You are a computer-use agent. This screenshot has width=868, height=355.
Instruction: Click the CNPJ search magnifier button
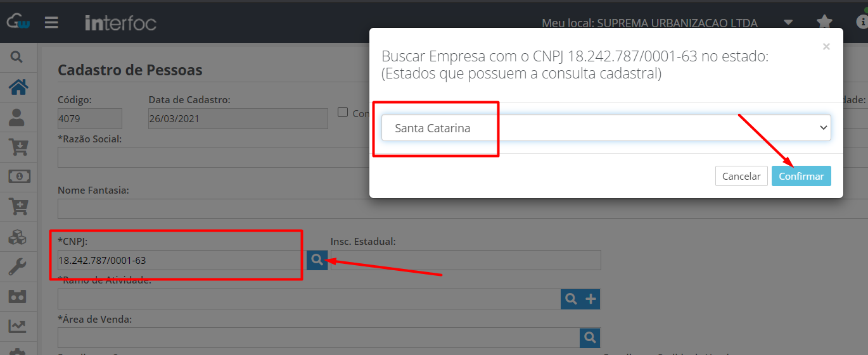pos(317,259)
